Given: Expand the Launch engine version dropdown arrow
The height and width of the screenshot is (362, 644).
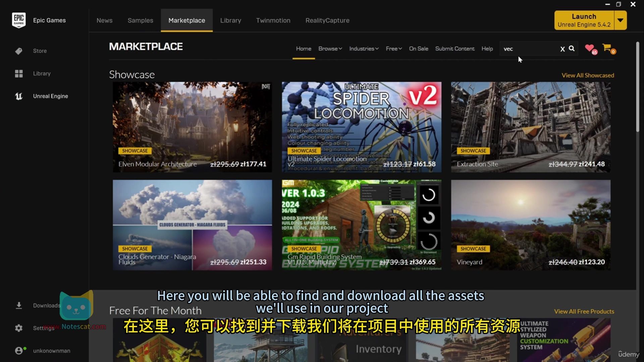Looking at the screenshot, I should pyautogui.click(x=620, y=20).
